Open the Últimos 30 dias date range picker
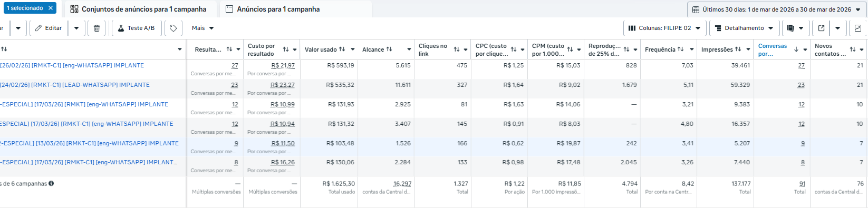 [776, 9]
